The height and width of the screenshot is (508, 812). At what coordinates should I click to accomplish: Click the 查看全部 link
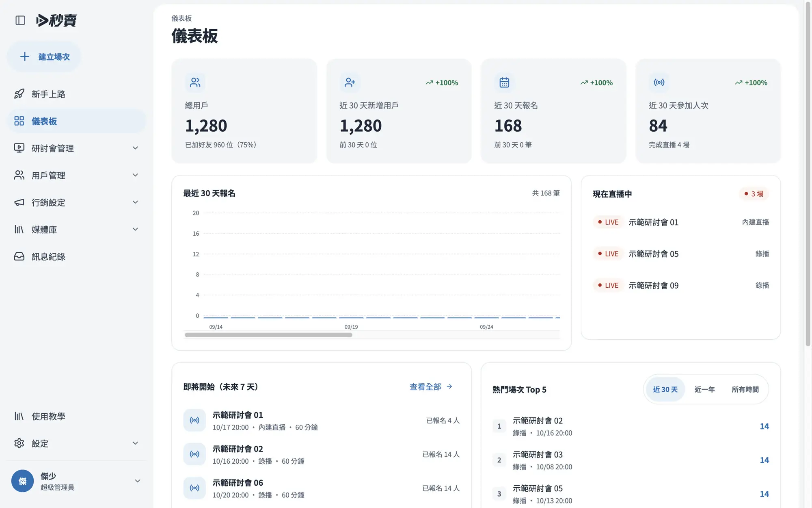pyautogui.click(x=431, y=386)
